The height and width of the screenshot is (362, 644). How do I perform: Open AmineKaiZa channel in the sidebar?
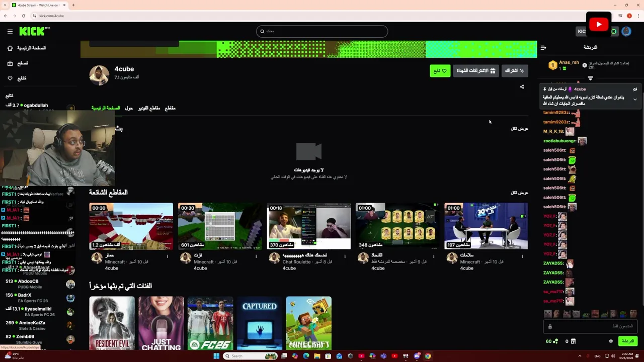point(39,325)
